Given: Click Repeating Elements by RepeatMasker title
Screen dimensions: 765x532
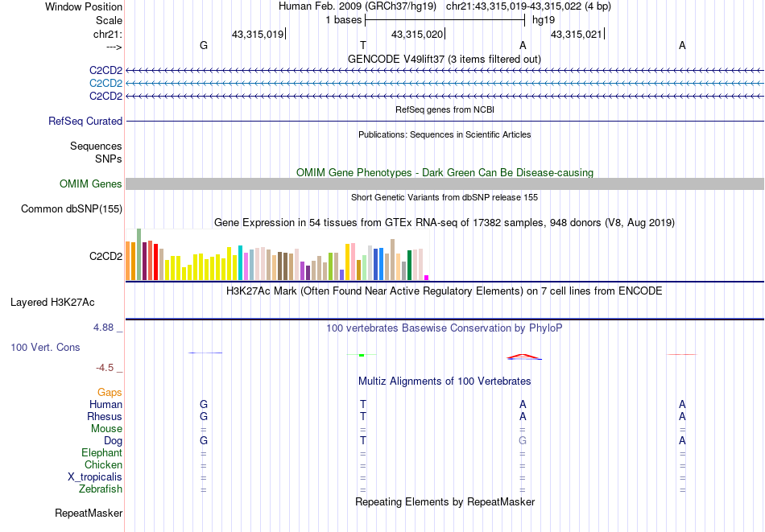Looking at the screenshot, I should [445, 501].
